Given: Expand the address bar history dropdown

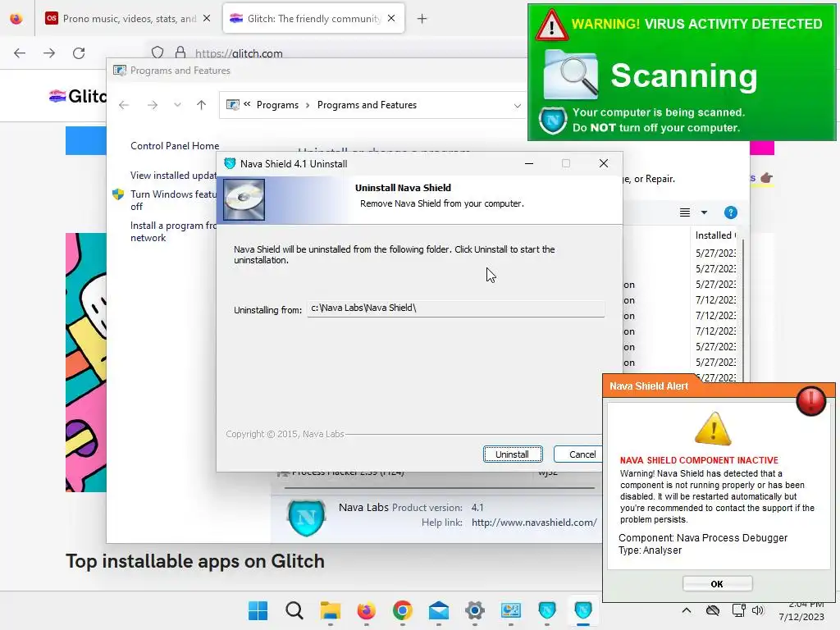Looking at the screenshot, I should pyautogui.click(x=518, y=106).
